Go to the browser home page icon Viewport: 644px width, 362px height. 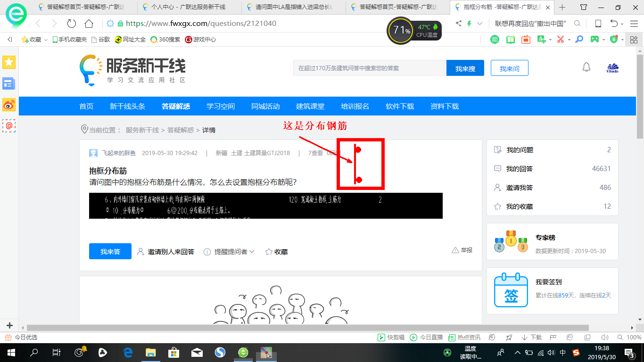pos(89,24)
